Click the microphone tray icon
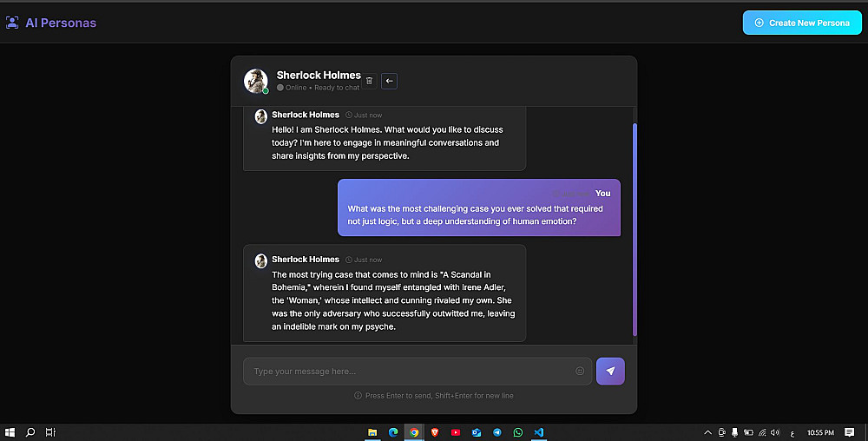 734,432
